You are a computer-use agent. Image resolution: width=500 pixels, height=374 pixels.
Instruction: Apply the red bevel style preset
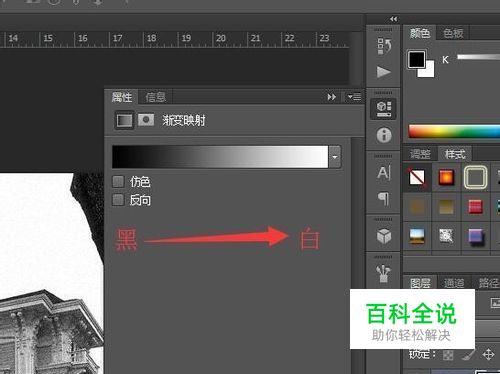475,207
